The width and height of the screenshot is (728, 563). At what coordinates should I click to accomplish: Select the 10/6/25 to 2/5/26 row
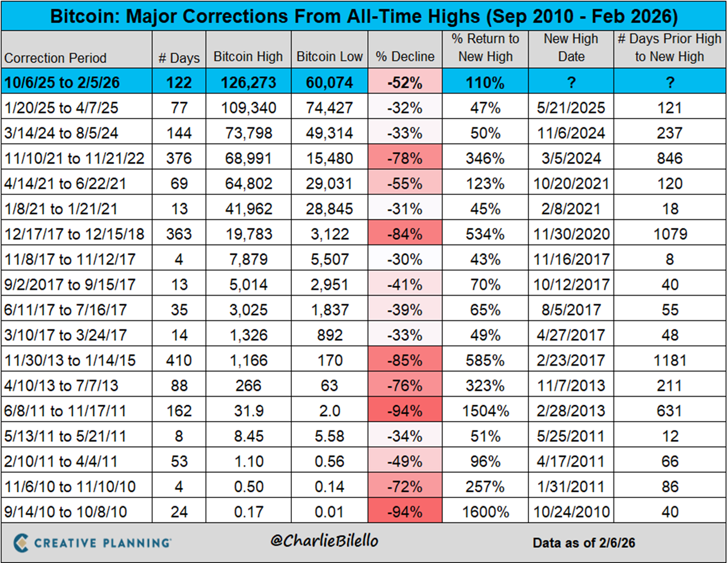pyautogui.click(x=62, y=83)
